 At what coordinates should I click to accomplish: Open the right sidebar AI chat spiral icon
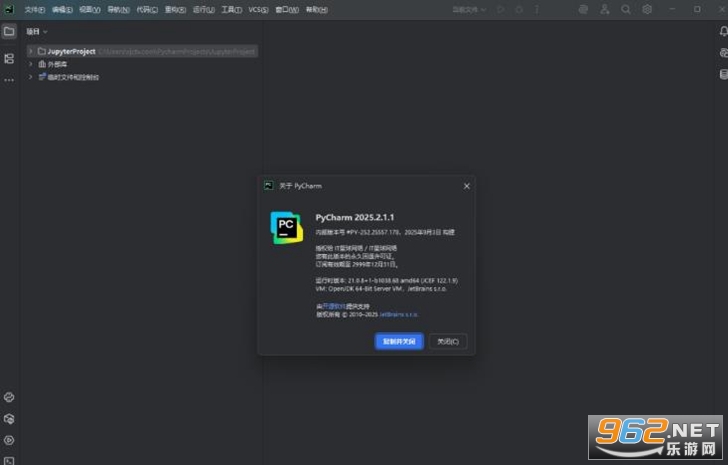pos(723,53)
